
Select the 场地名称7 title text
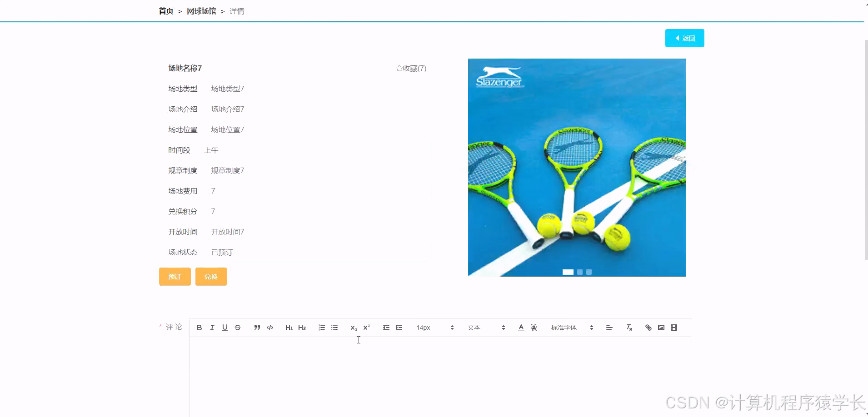(185, 68)
